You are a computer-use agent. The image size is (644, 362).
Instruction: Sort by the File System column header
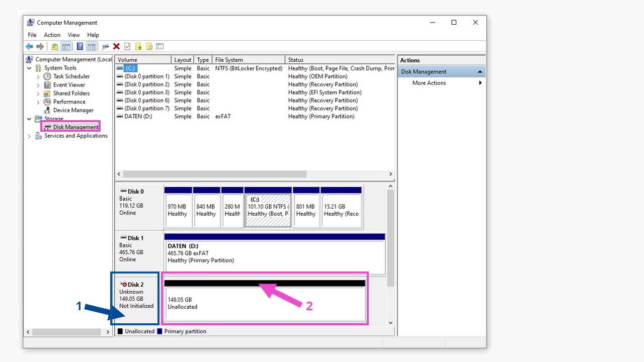point(249,60)
